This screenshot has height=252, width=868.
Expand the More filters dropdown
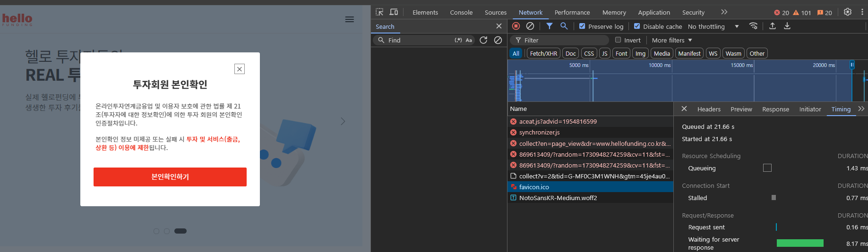[x=672, y=40]
